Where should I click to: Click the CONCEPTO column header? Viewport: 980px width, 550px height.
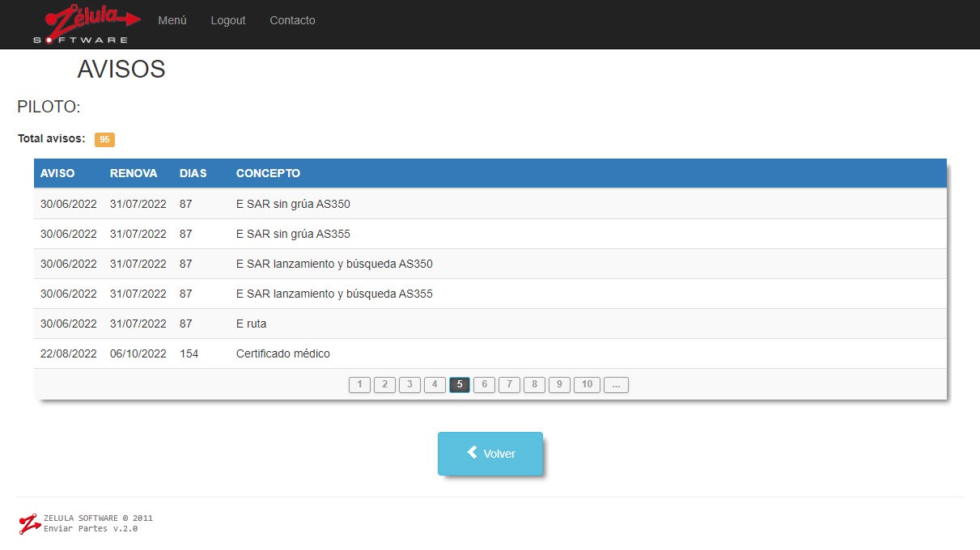[x=268, y=173]
